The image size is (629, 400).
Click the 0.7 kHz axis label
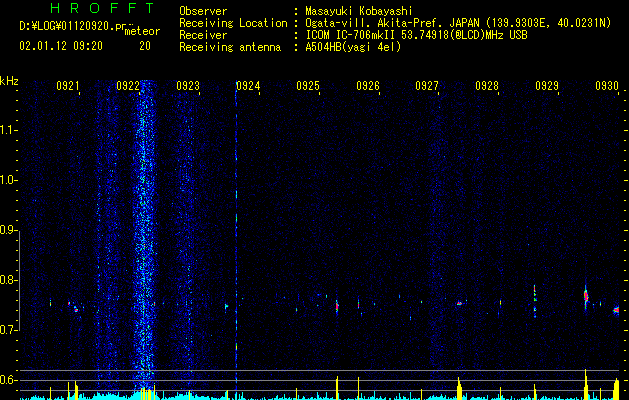point(9,330)
